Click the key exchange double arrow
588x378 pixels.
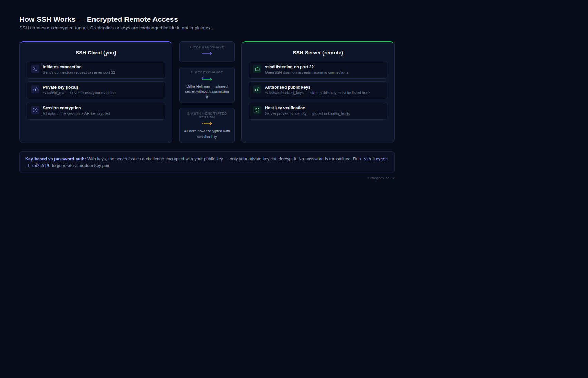[207, 79]
